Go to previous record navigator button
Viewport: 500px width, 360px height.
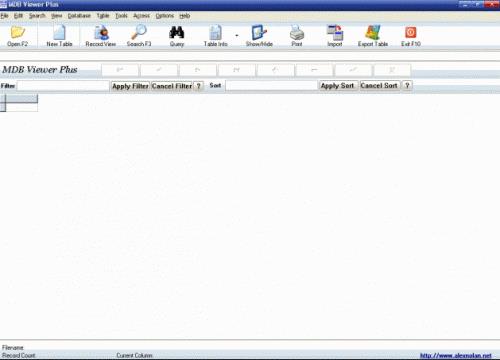pyautogui.click(x=159, y=70)
